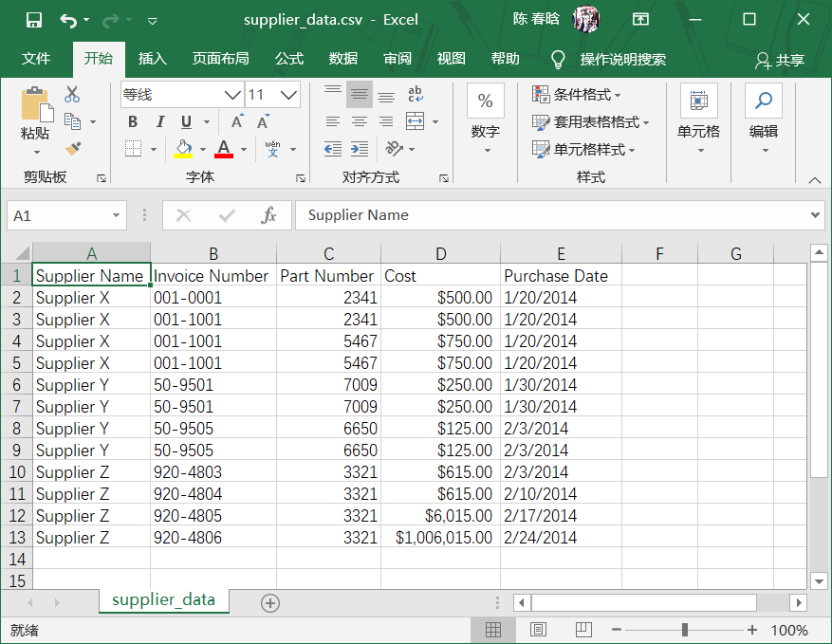Click the zoom slider handle

click(x=685, y=630)
